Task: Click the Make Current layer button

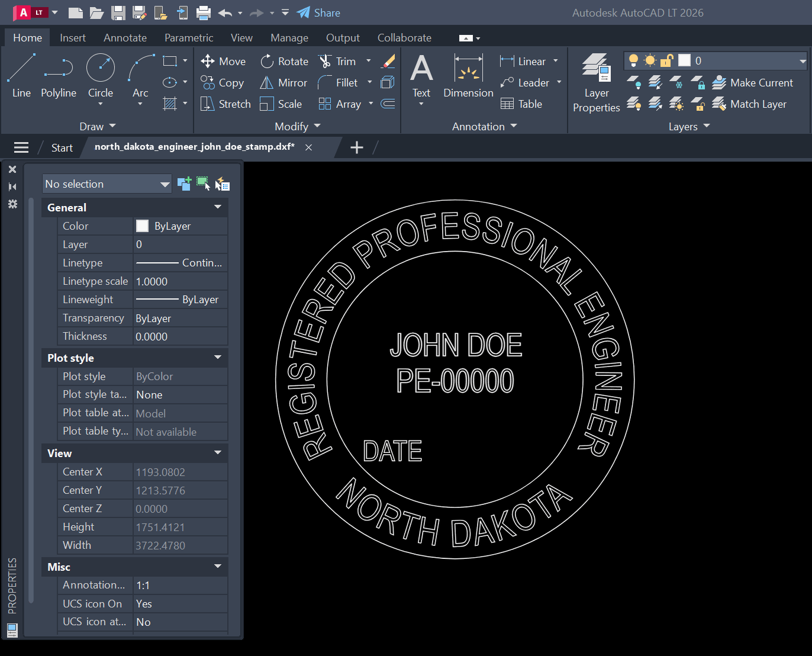Action: click(752, 82)
